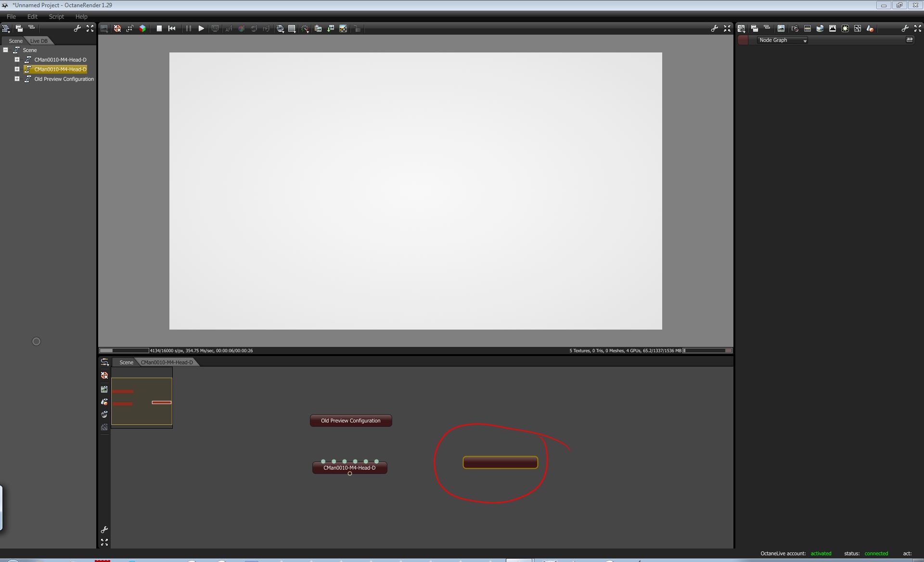The height and width of the screenshot is (562, 924).
Task: Click the restart render rewind icon
Action: (x=172, y=28)
